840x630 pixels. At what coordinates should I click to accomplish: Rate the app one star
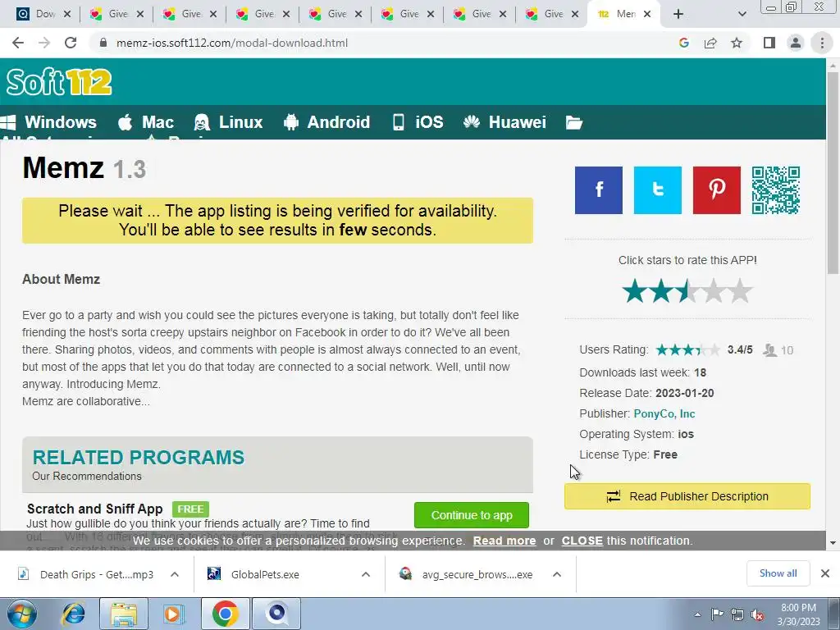click(634, 291)
